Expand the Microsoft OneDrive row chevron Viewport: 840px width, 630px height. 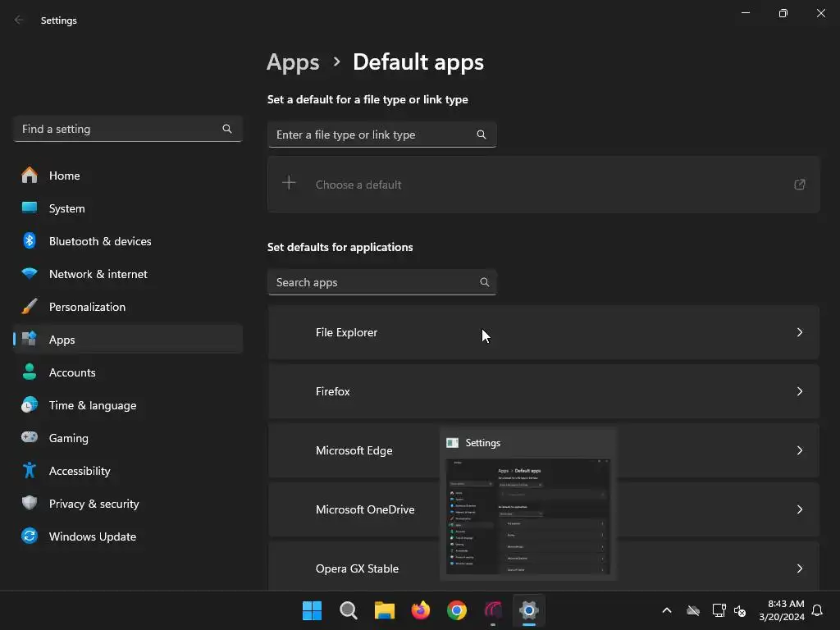click(x=799, y=509)
